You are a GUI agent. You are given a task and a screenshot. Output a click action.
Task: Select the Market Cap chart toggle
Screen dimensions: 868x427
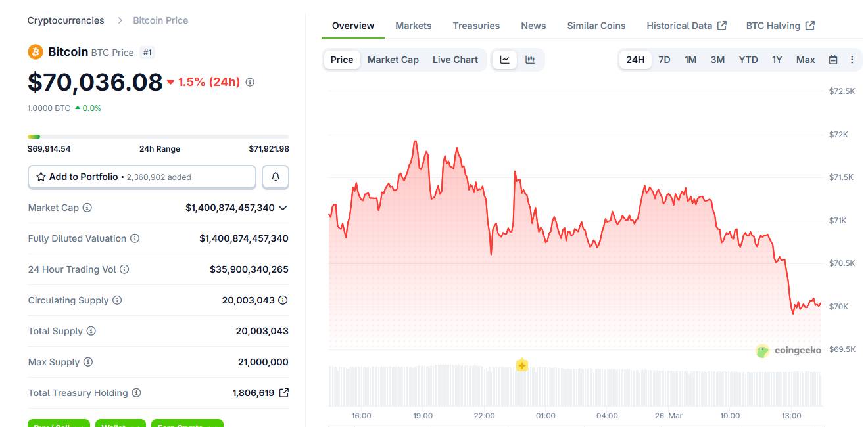coord(393,60)
